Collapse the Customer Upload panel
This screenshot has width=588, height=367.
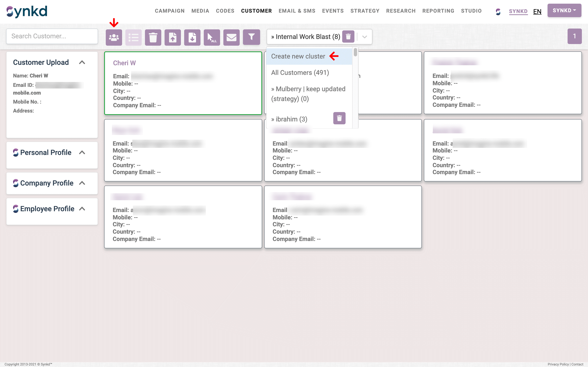pos(82,62)
